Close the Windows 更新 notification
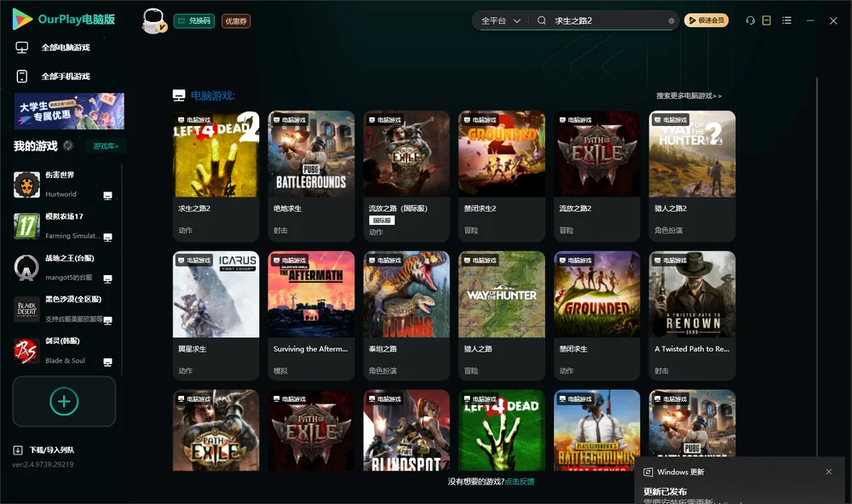This screenshot has height=504, width=852. (829, 472)
